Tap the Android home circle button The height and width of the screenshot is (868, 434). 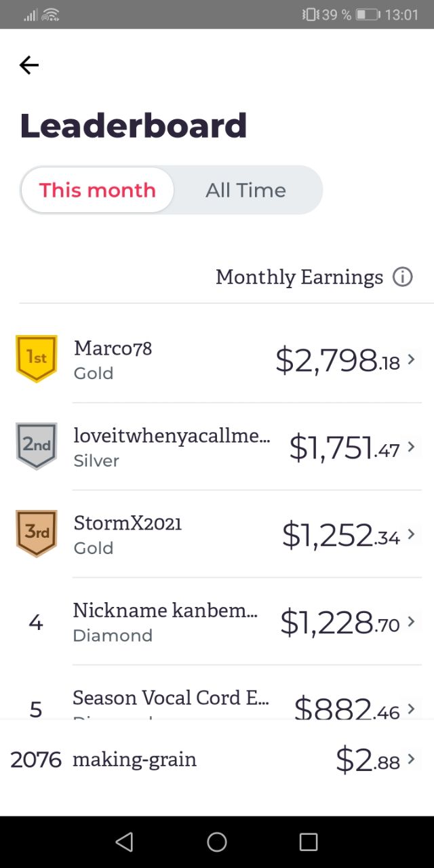[x=217, y=842]
